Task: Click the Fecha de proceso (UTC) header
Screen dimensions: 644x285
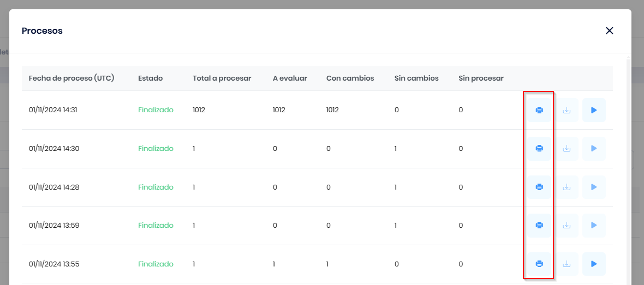Action: 71,78
